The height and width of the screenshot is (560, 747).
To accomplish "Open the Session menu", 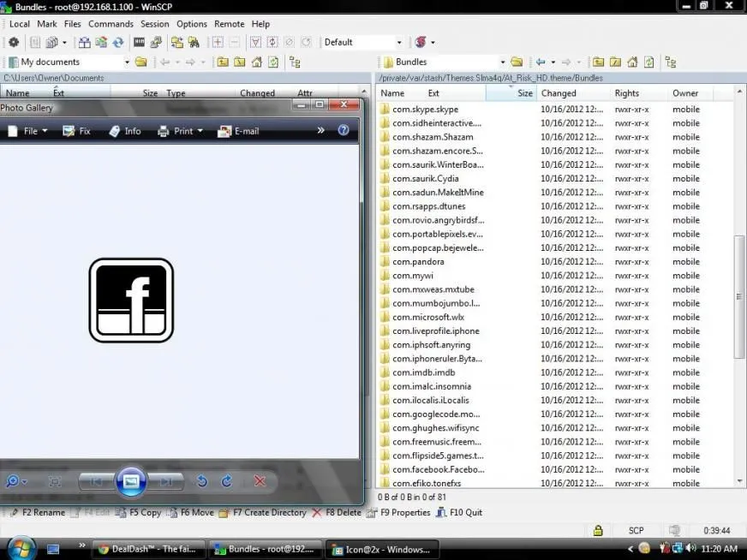I will (155, 24).
